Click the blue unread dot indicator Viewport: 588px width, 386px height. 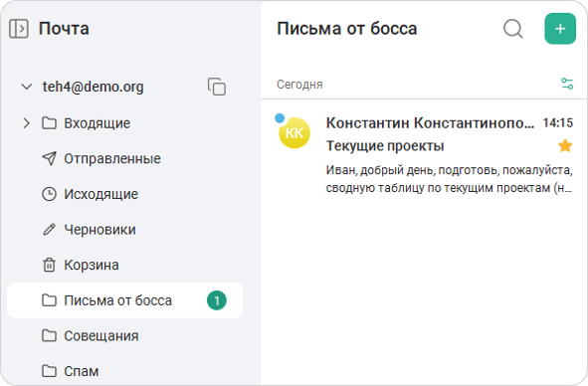pyautogui.click(x=280, y=118)
